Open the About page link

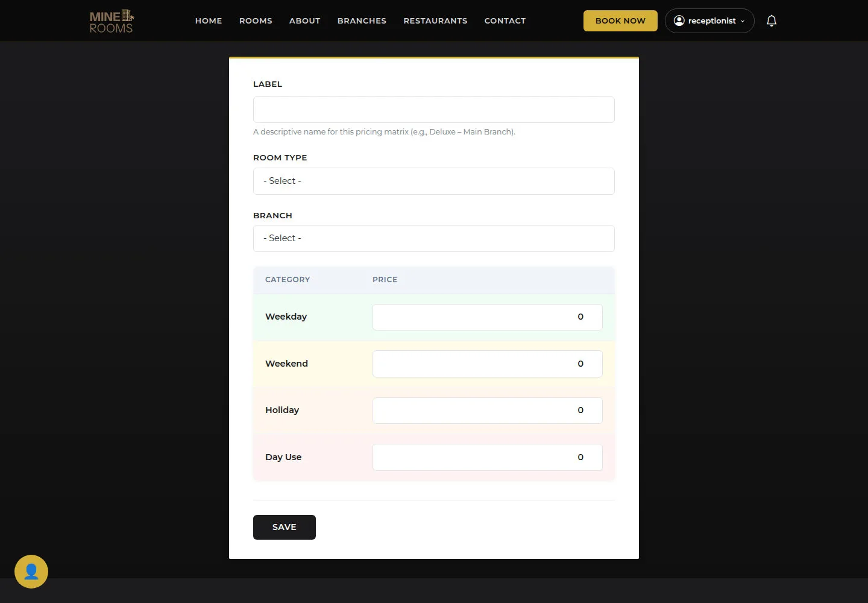pos(304,21)
